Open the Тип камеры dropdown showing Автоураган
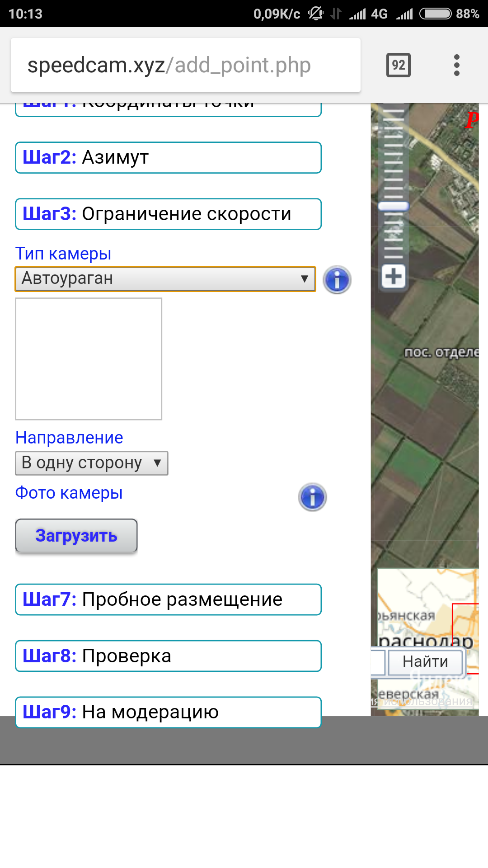The width and height of the screenshot is (488, 868). 165,279
